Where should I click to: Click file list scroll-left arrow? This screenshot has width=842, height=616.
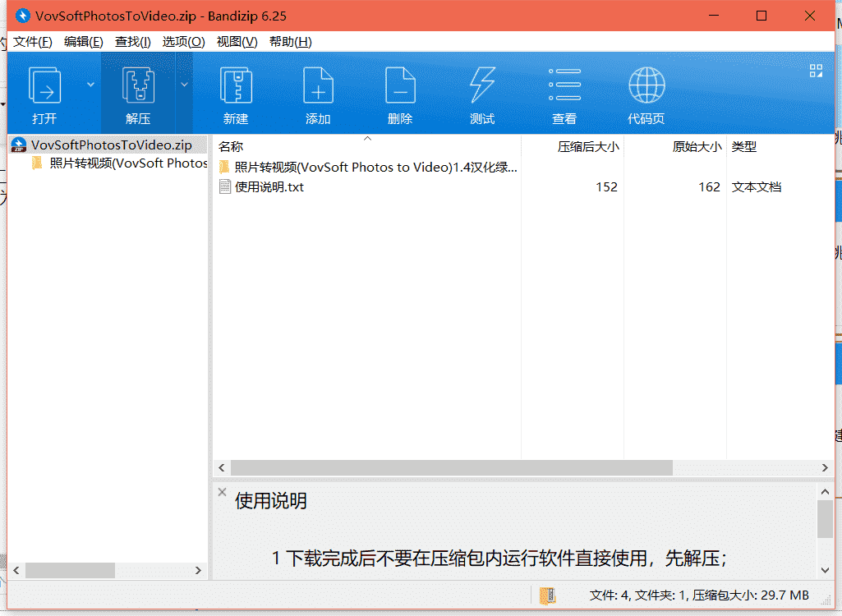(x=221, y=468)
